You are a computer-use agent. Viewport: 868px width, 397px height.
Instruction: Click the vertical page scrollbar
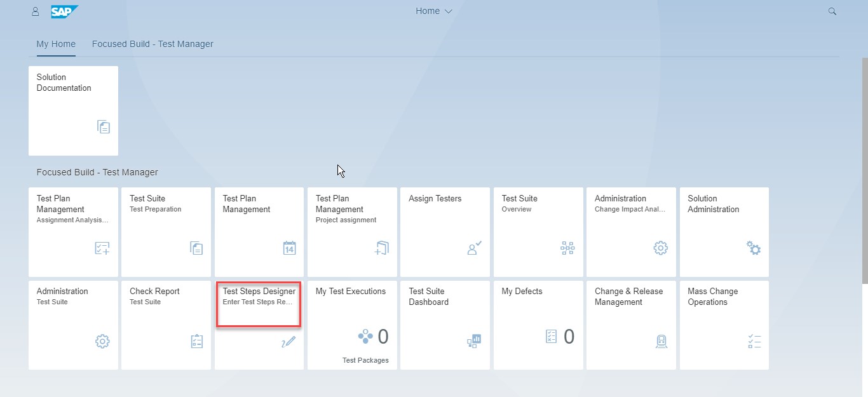[864, 172]
